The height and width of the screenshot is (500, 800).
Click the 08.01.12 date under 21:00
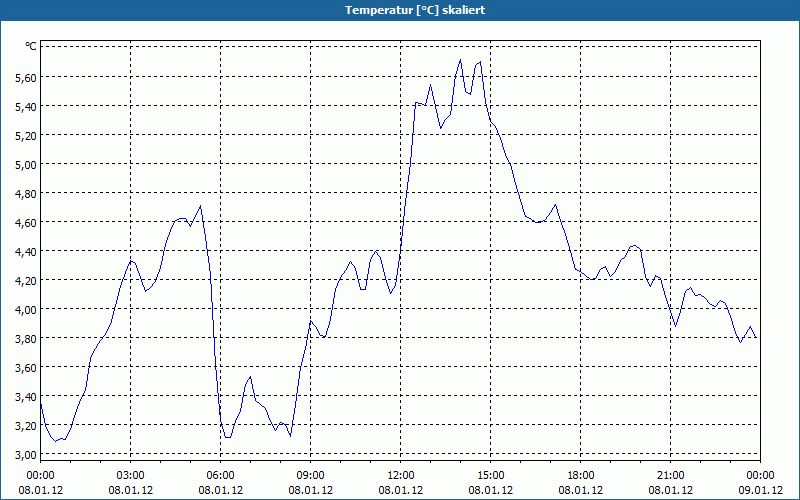(670, 490)
